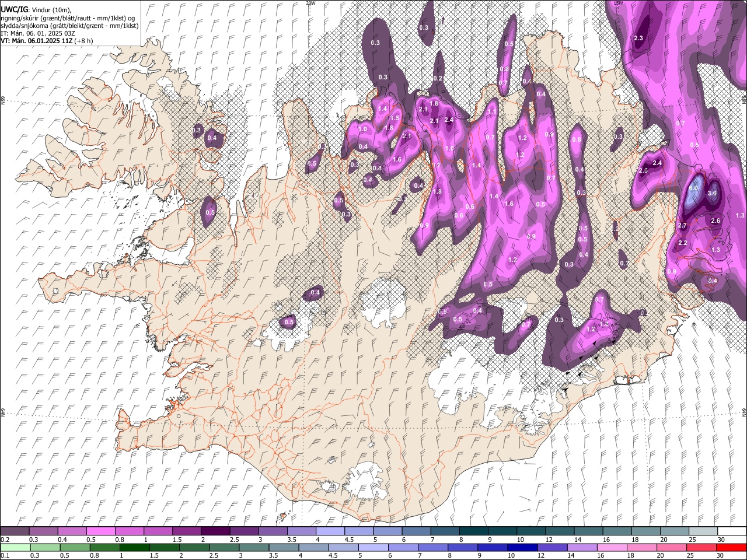Click the '20W' longitude label

(x=310, y=3)
